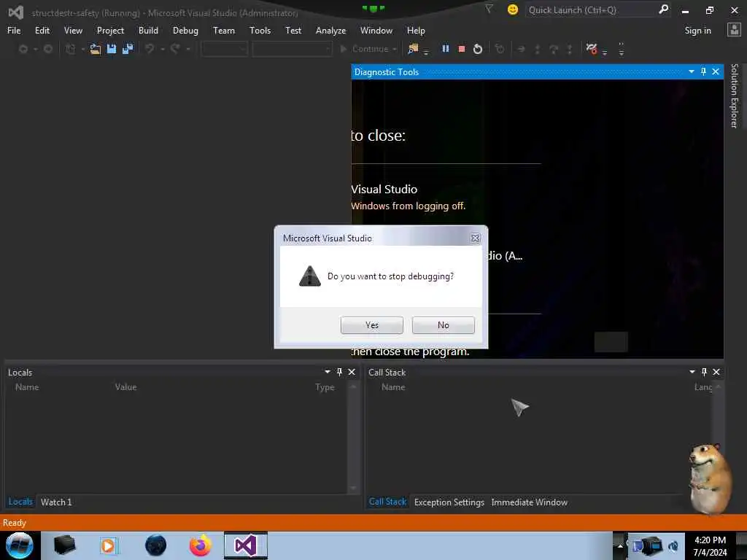Click the Show Next Statement arrow icon
The image size is (747, 560).
(x=521, y=49)
